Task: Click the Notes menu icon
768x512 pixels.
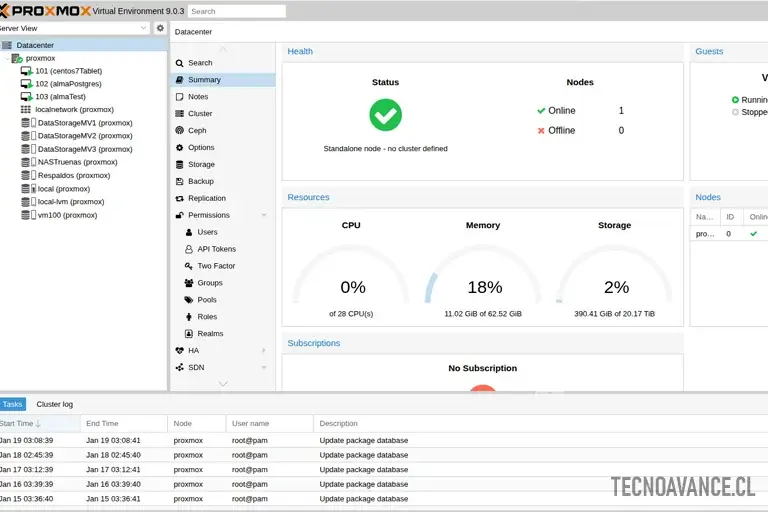Action: click(x=179, y=97)
